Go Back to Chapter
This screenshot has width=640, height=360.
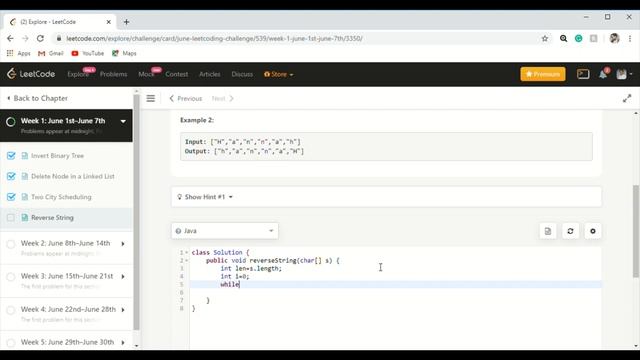[38, 98]
